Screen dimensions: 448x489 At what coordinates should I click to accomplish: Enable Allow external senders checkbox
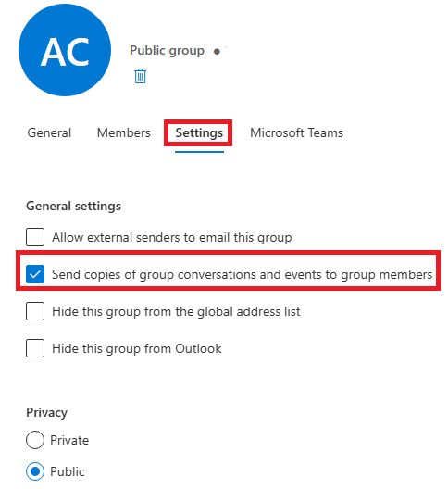pyautogui.click(x=35, y=237)
